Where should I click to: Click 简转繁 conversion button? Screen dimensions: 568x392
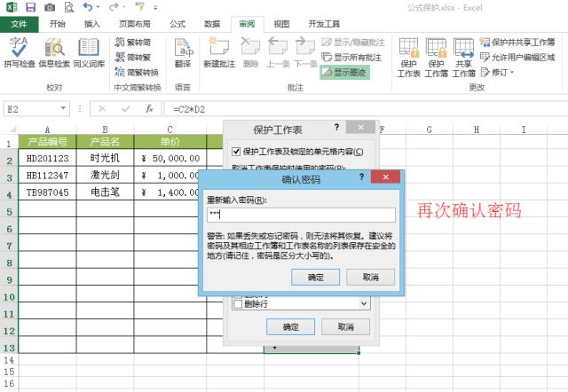click(x=133, y=57)
